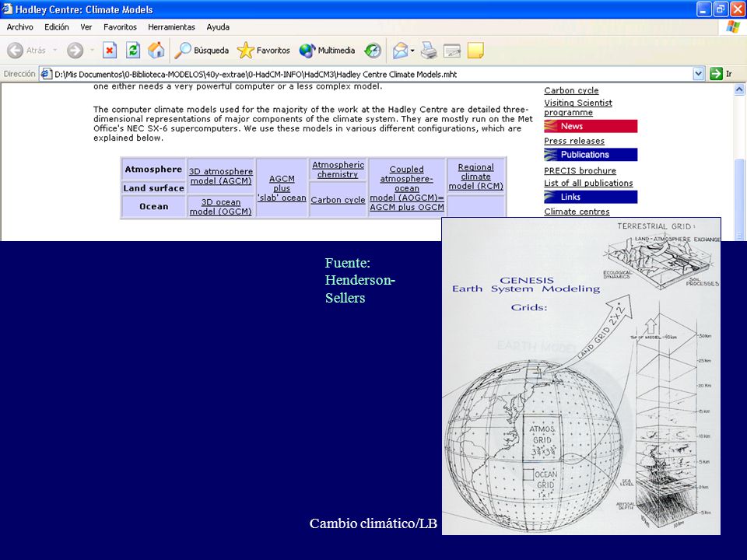Open Regional climate model (RCM) link

476,177
